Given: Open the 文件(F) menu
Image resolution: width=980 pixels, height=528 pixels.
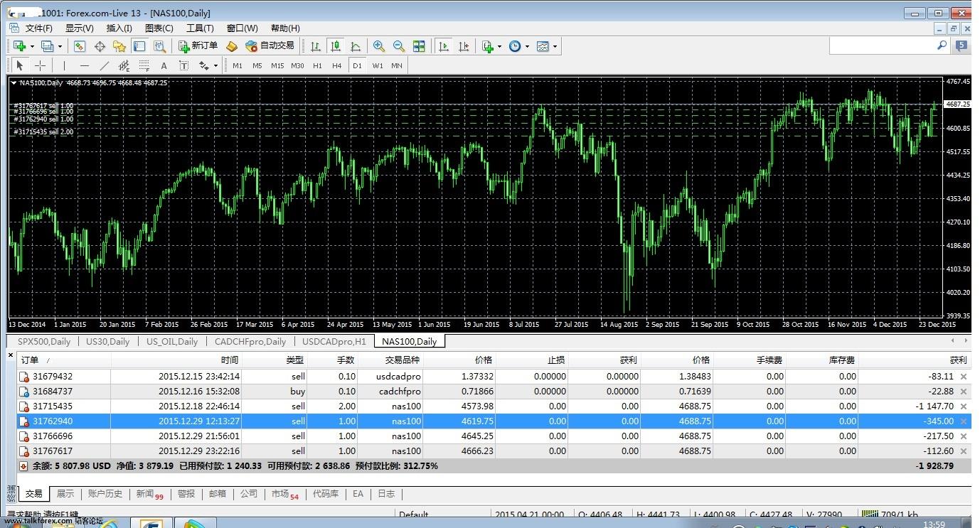Looking at the screenshot, I should [39, 28].
